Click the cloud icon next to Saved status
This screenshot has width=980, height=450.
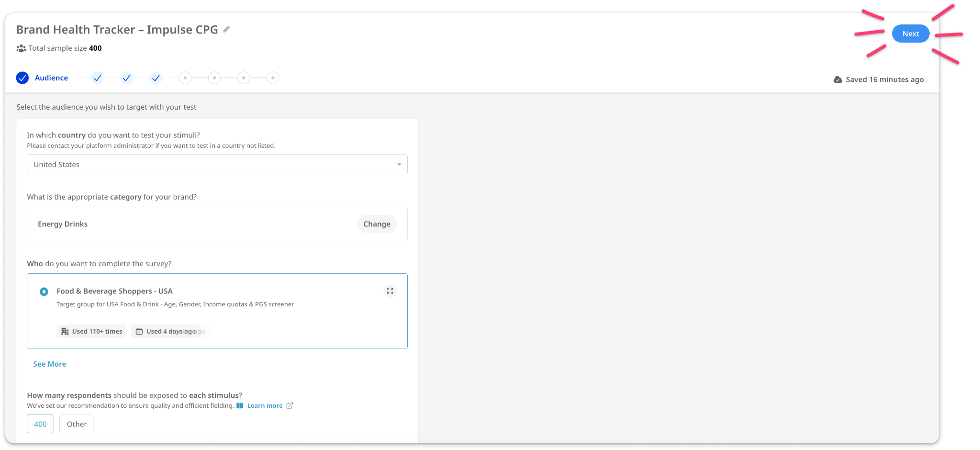click(x=838, y=79)
